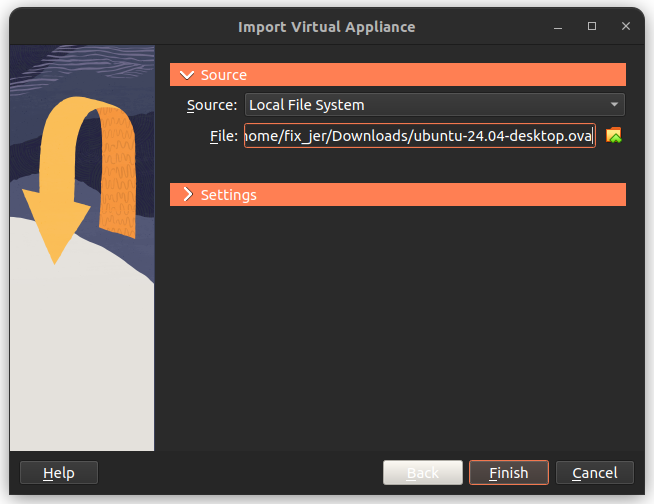Go Back to previous wizard page
Image resolution: width=654 pixels, height=504 pixels.
(423, 473)
